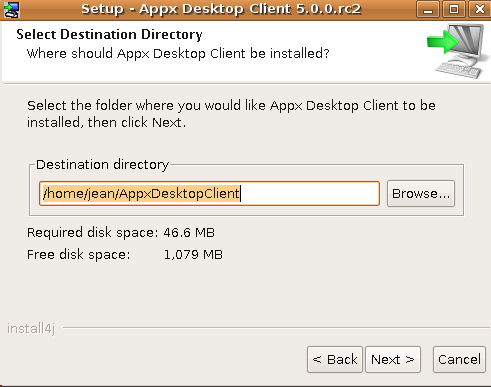The height and width of the screenshot is (387, 491).
Task: Maximize the Setup window
Action: pyautogui.click(x=454, y=9)
